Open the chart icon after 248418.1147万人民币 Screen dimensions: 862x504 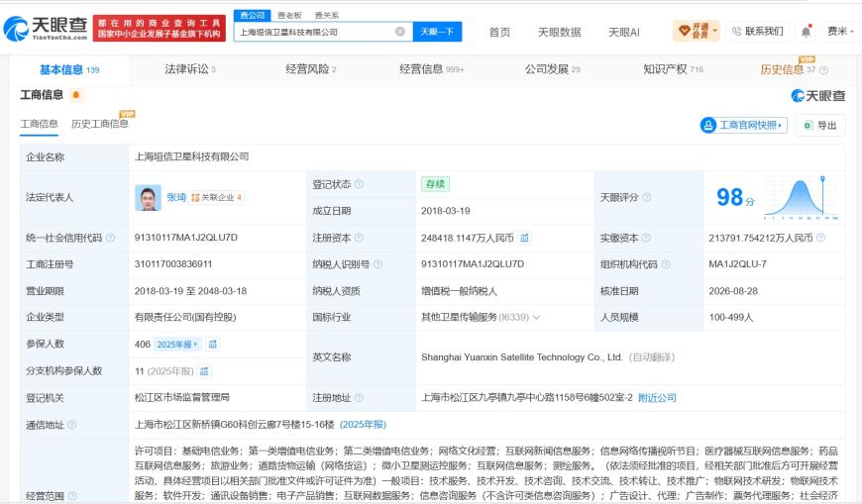pos(524,238)
